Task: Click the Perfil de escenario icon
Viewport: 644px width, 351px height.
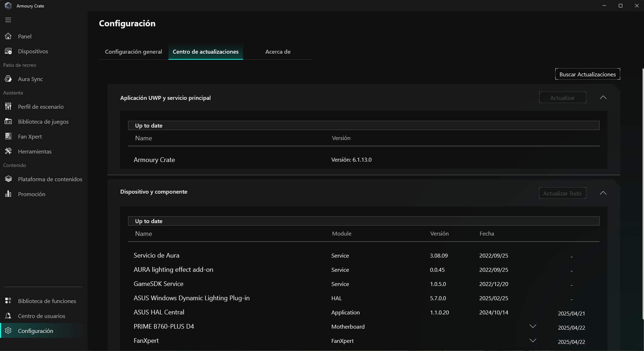Action: tap(8, 106)
